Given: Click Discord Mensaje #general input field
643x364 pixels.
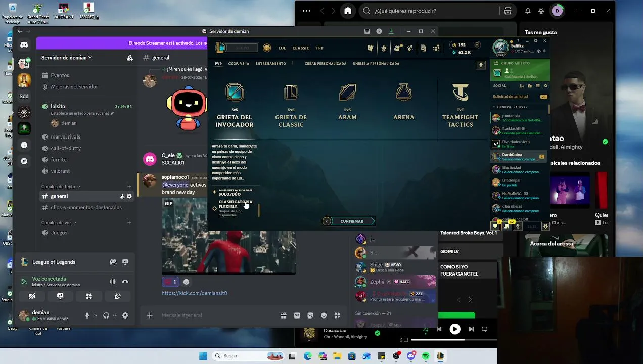Looking at the screenshot, I should tap(217, 315).
